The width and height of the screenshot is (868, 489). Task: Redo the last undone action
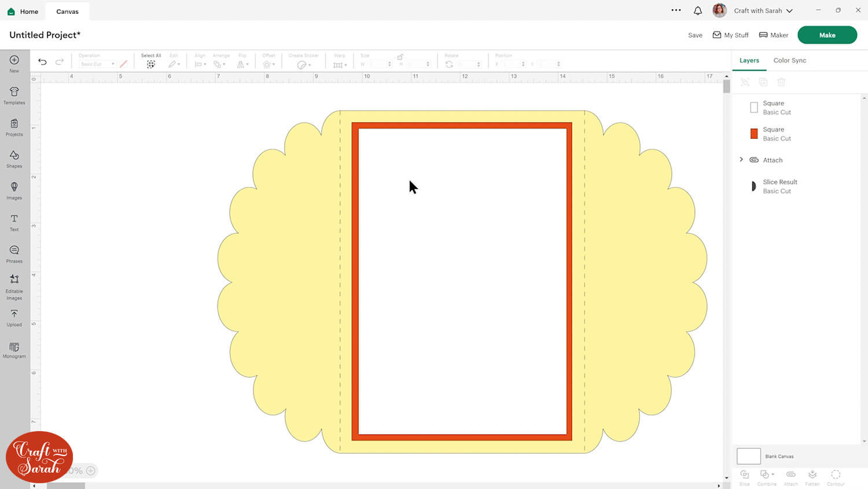click(x=60, y=62)
